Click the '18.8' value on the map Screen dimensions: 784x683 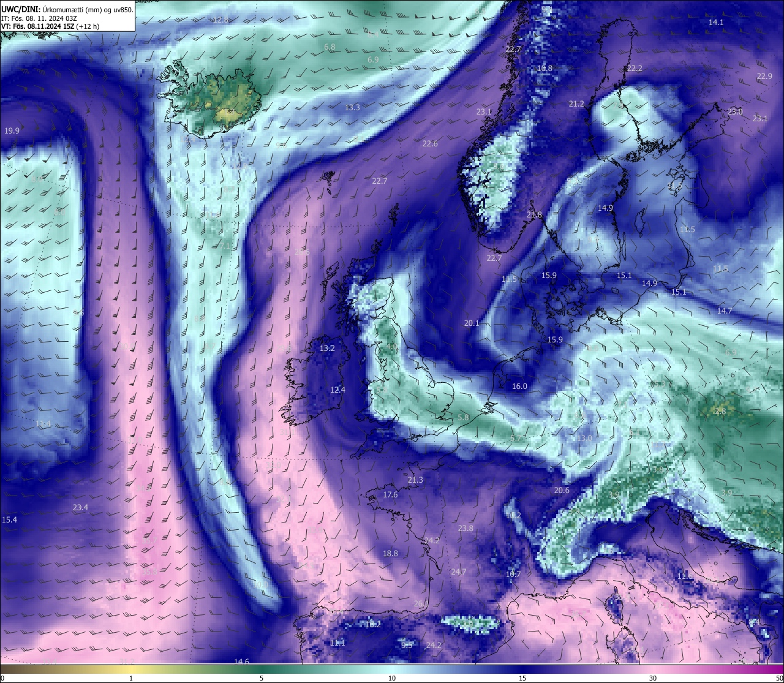coord(390,554)
